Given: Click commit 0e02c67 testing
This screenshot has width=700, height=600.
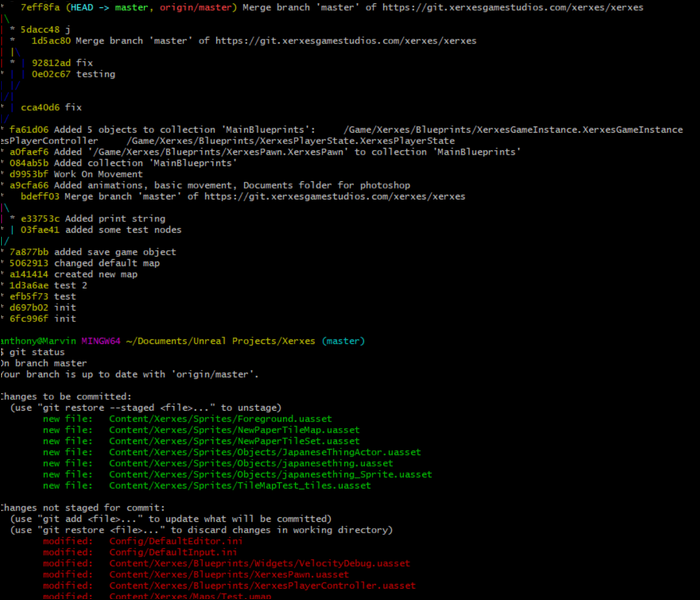Looking at the screenshot, I should (73, 74).
